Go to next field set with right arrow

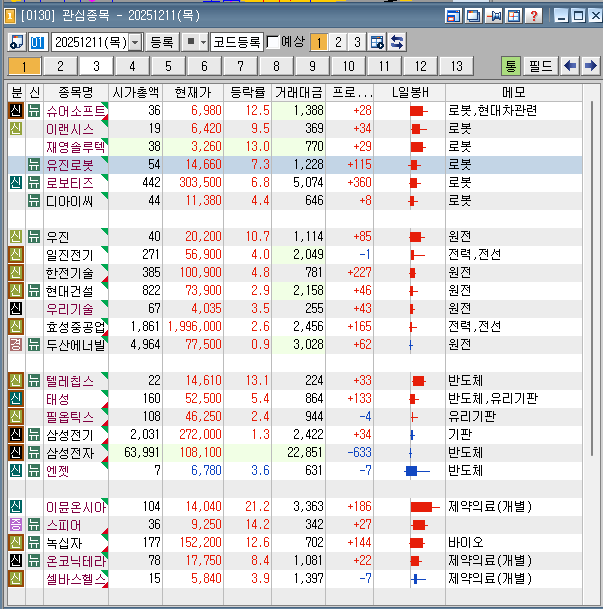[x=590, y=66]
